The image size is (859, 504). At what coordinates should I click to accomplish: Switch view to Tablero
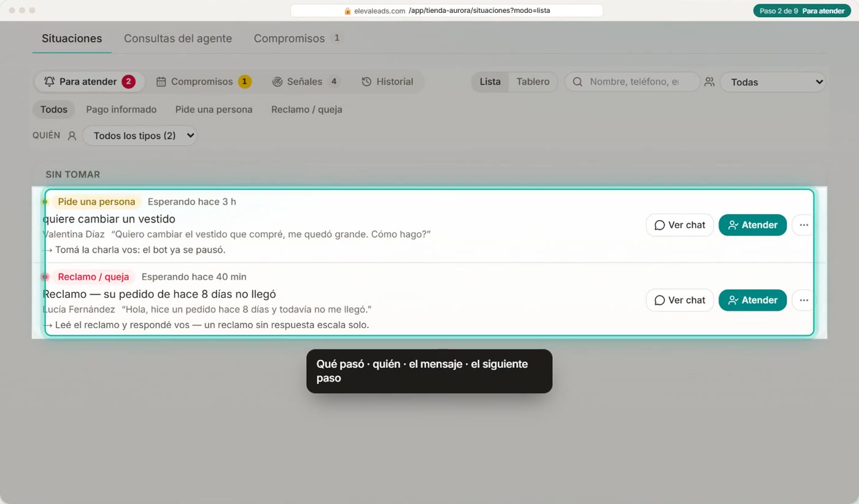pos(533,82)
